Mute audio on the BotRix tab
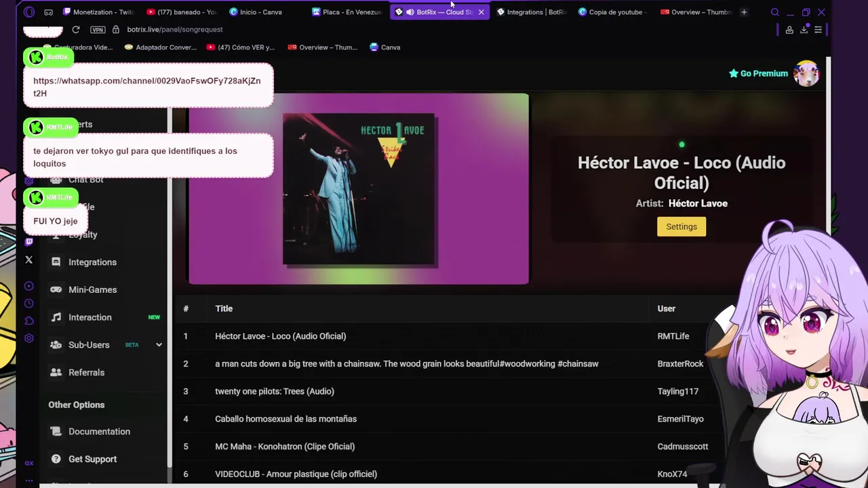 click(x=410, y=12)
